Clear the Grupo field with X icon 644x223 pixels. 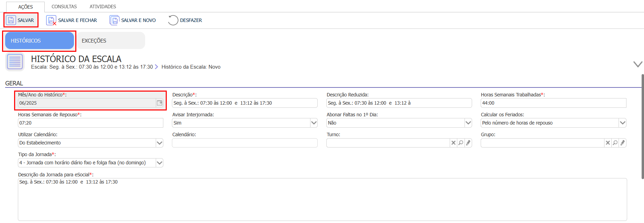click(608, 143)
